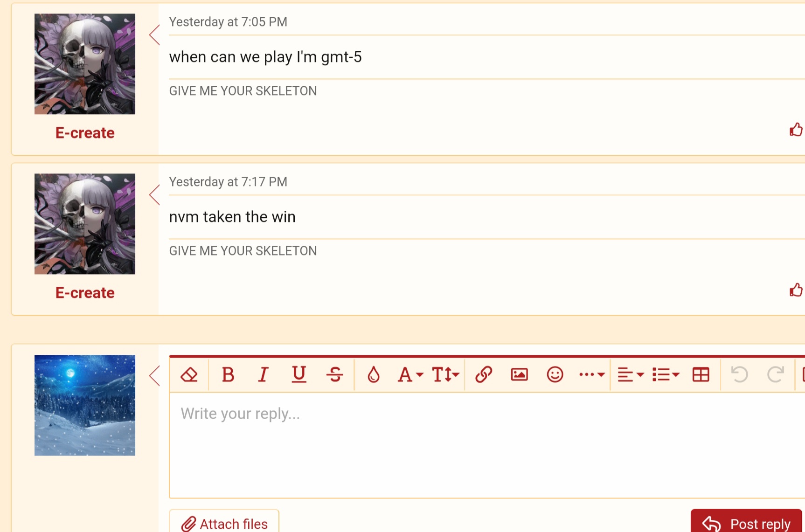Expand the more options ellipsis menu
This screenshot has height=532, width=805.
point(591,374)
